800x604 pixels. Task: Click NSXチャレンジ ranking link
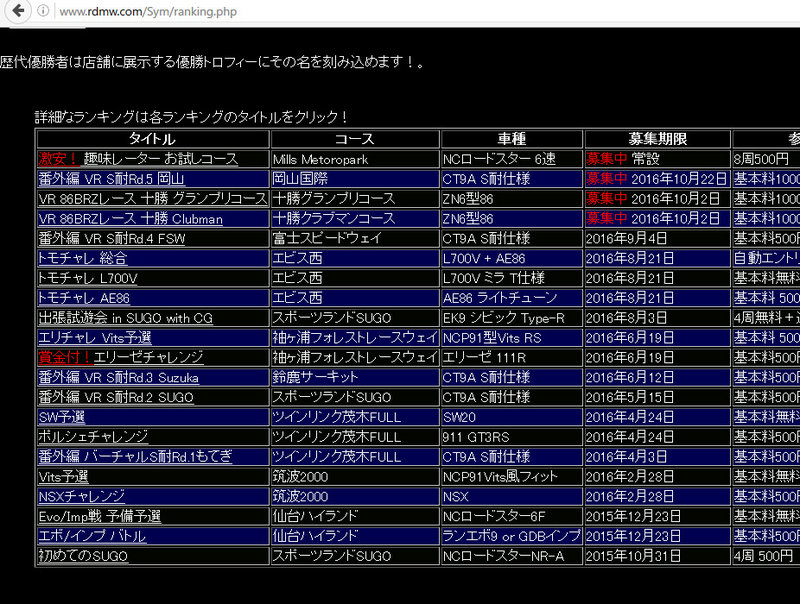coord(81,496)
